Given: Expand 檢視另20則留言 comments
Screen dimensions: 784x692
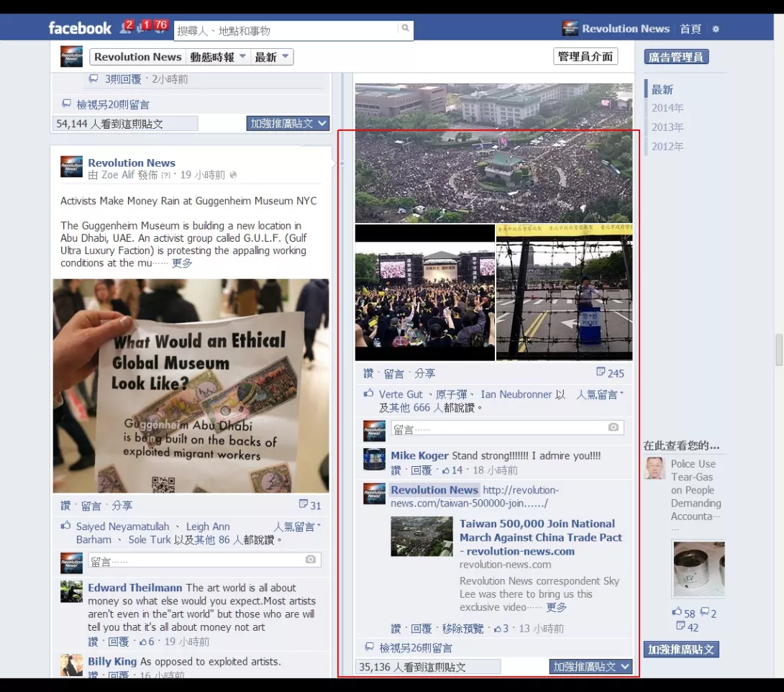Looking at the screenshot, I should [x=113, y=104].
